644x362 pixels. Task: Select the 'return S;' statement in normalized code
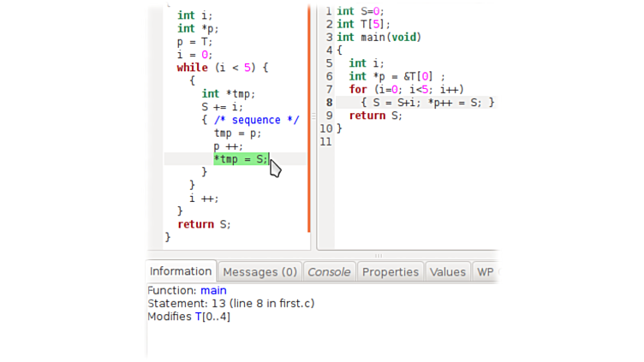coord(204,224)
